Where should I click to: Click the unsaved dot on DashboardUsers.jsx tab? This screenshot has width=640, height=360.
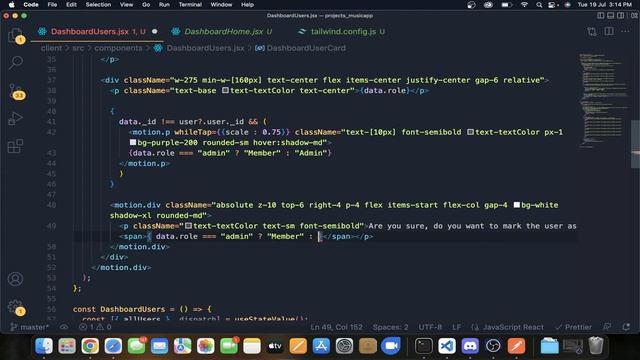tap(155, 31)
